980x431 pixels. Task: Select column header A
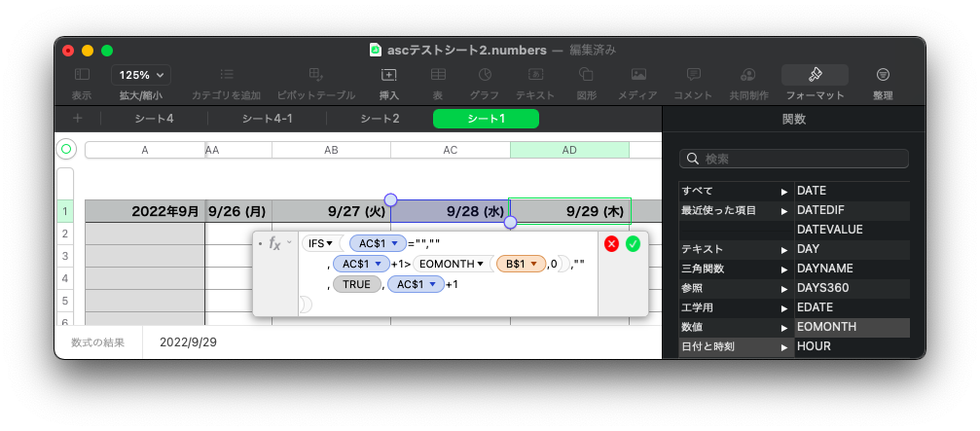(x=145, y=150)
